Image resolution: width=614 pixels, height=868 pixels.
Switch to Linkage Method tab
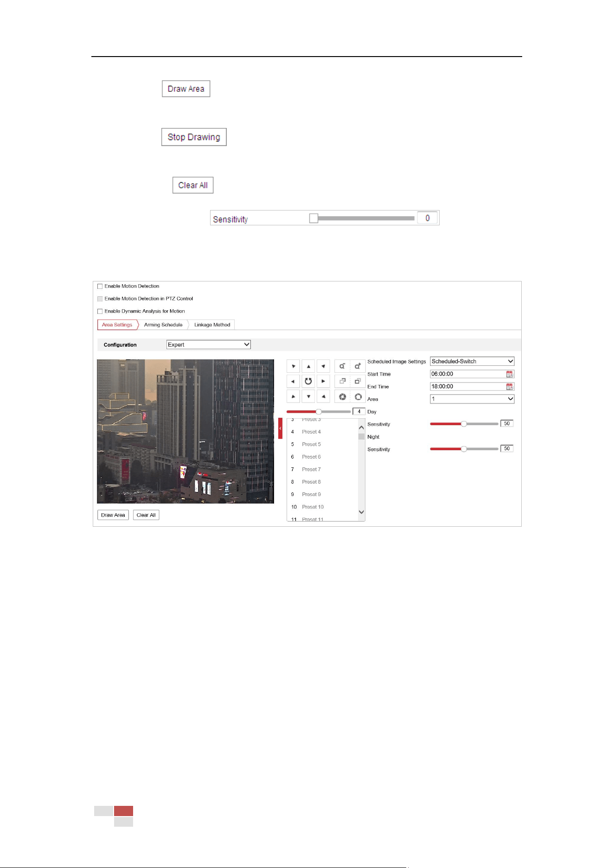(x=212, y=325)
